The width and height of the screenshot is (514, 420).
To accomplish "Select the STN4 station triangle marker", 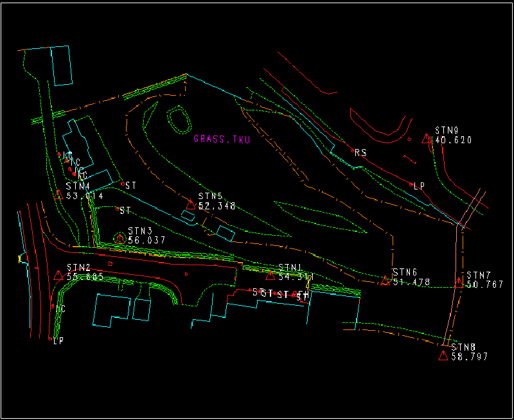I will point(58,195).
